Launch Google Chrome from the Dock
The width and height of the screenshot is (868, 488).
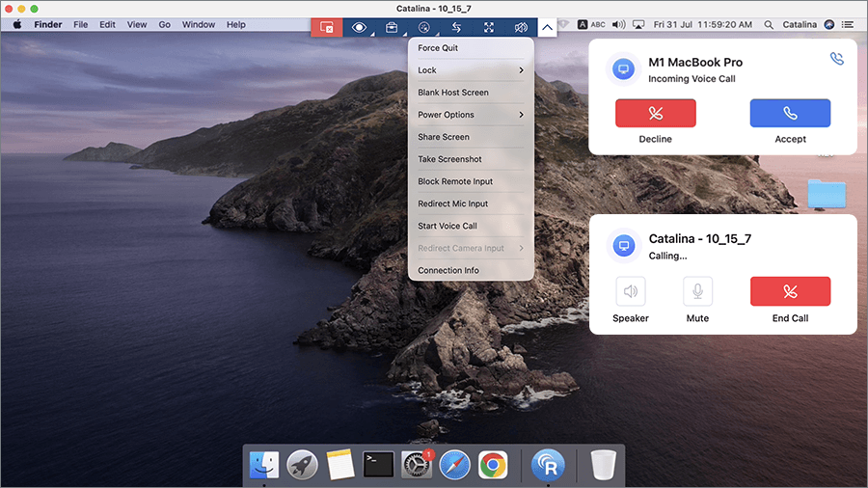493,464
